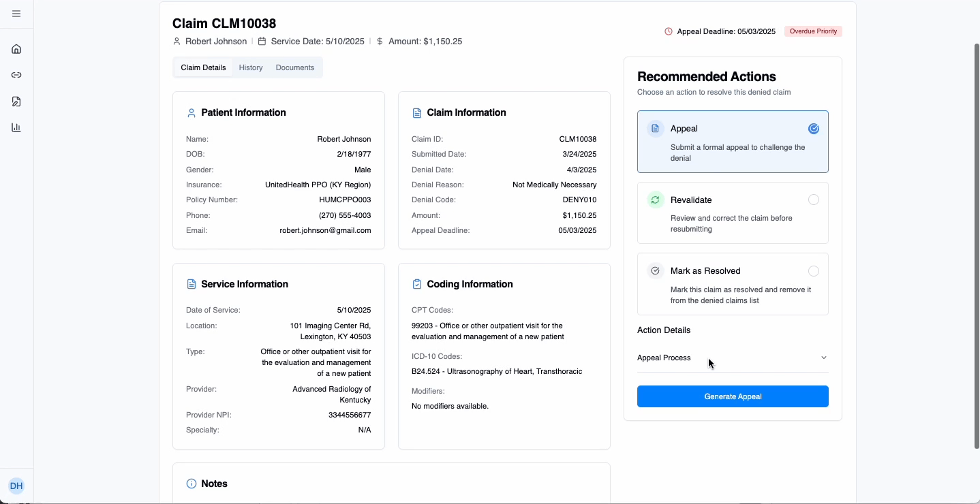The height and width of the screenshot is (504, 980).
Task: Click the DH user avatar
Action: (16, 486)
